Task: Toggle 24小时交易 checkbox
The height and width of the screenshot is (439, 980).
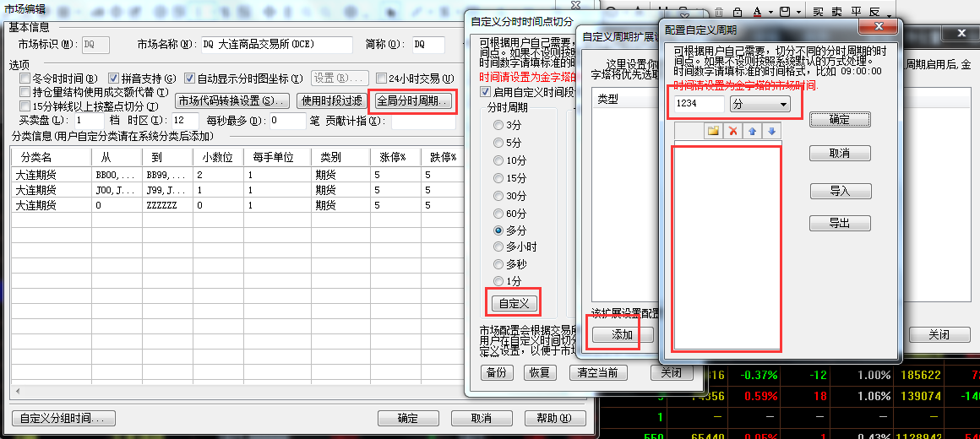Action: (381, 79)
